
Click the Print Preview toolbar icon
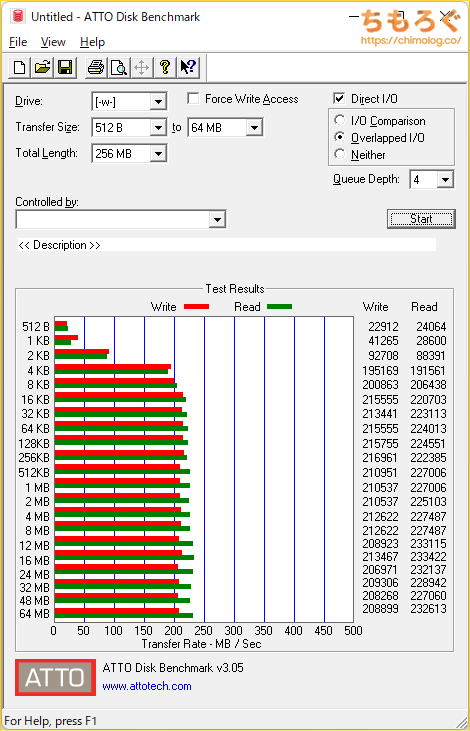coord(119,68)
